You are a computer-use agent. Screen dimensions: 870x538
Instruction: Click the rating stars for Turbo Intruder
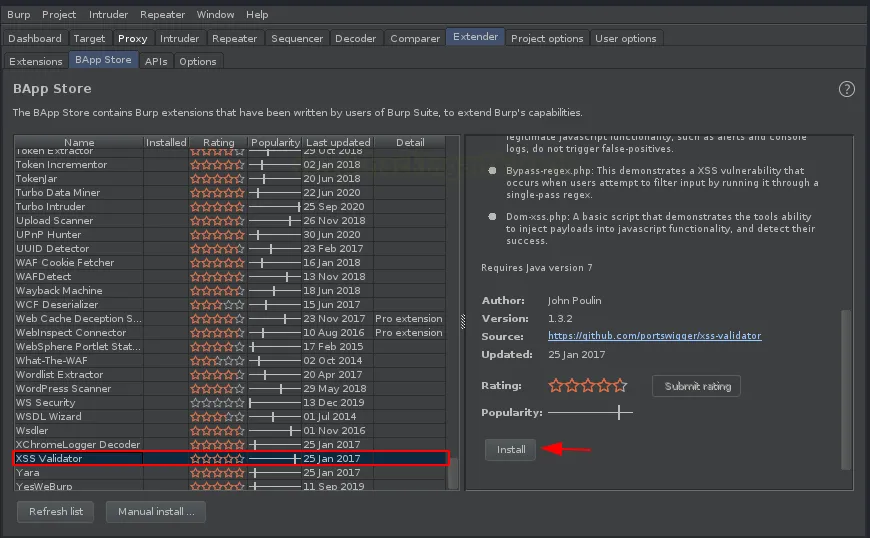tap(217, 207)
